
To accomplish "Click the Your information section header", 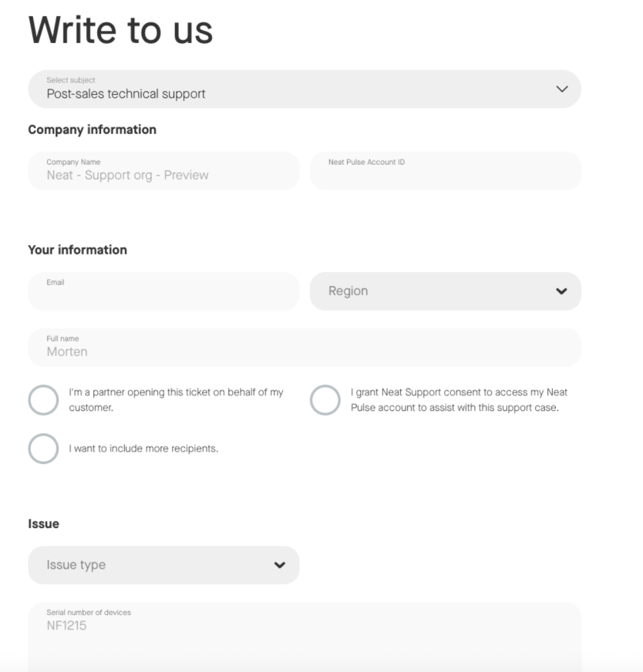I will [78, 250].
